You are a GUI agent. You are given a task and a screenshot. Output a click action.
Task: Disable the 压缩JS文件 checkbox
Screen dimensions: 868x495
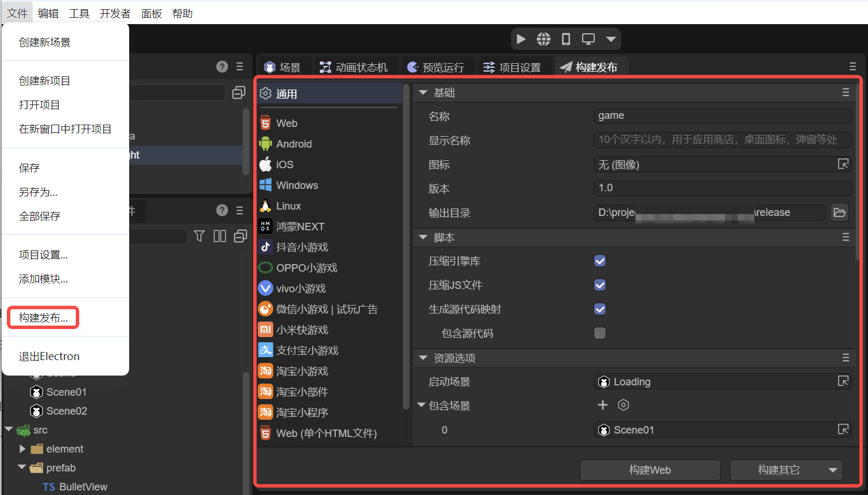click(x=600, y=285)
